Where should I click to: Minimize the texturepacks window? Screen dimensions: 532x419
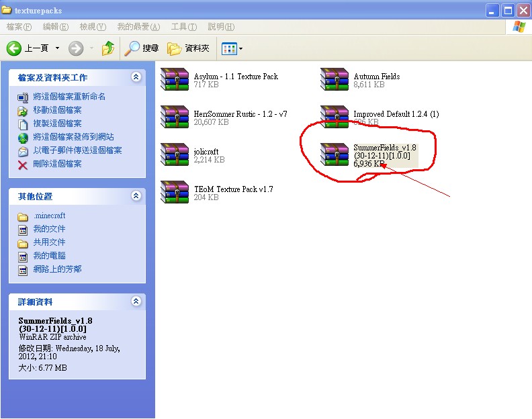[492, 11]
